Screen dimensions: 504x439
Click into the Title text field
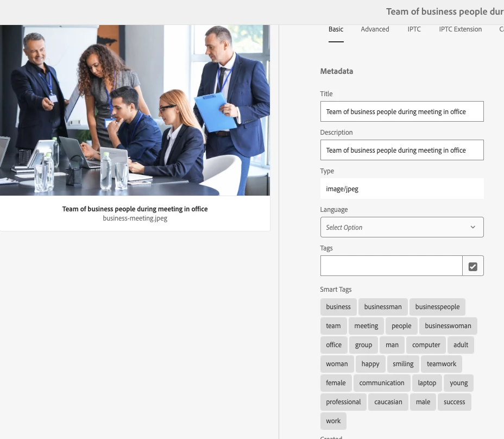point(402,111)
